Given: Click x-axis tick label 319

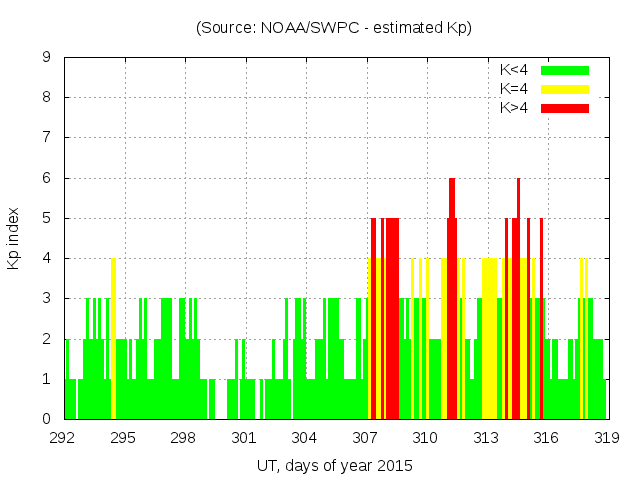Looking at the screenshot, I should coord(606,437).
